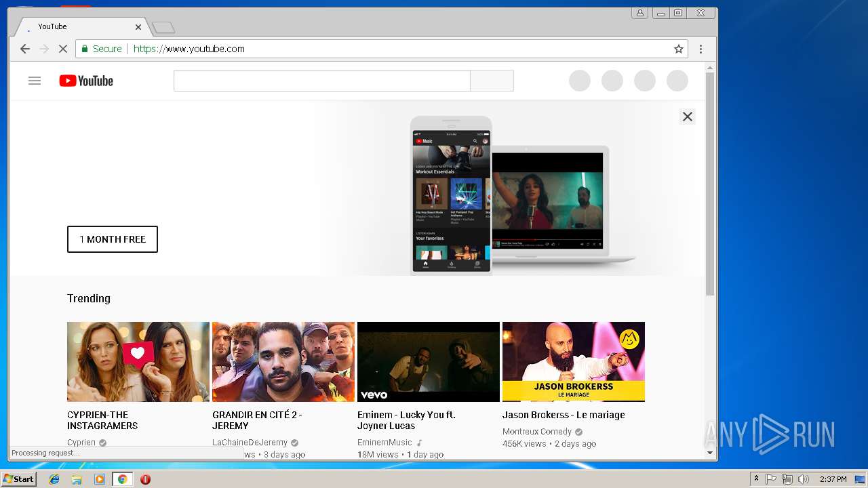This screenshot has height=488, width=868.
Task: Click the 1 MONTH FREE button
Action: 113,239
